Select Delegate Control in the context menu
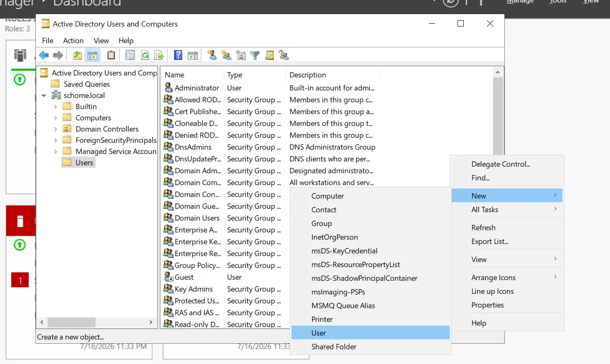The height and width of the screenshot is (364, 610). [507, 164]
